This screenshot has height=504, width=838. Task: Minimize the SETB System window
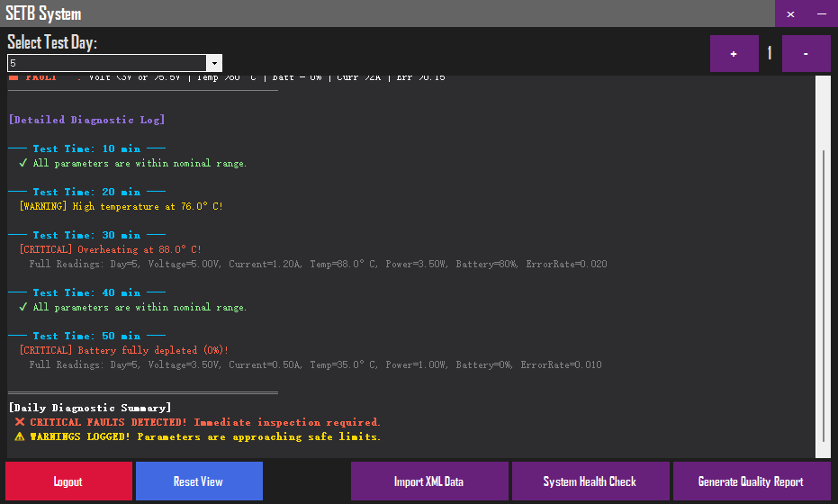click(822, 13)
